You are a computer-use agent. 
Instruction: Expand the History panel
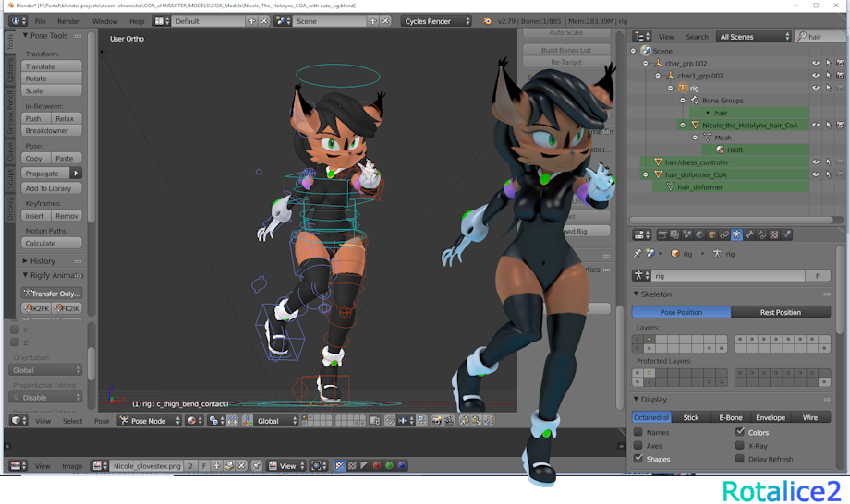pyautogui.click(x=25, y=261)
